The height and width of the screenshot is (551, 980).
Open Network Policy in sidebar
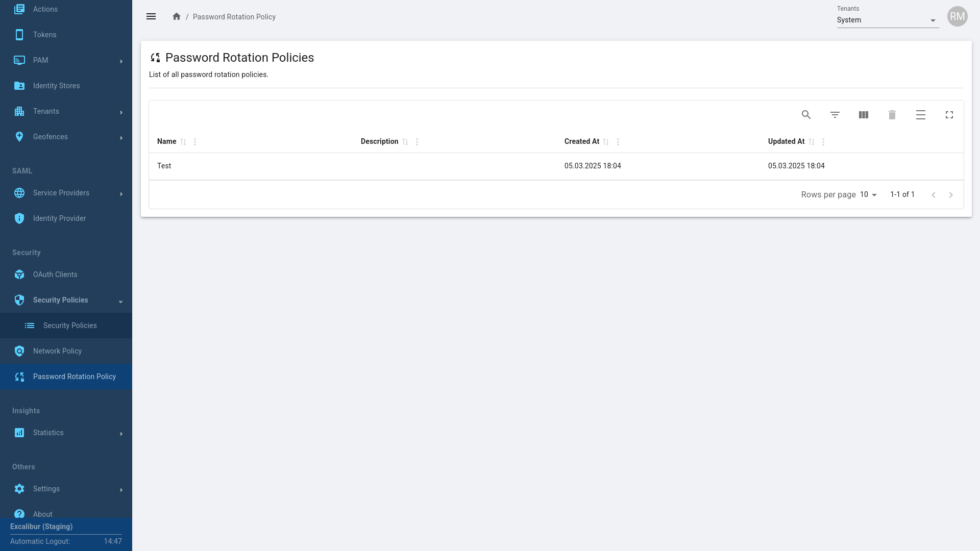tap(57, 351)
